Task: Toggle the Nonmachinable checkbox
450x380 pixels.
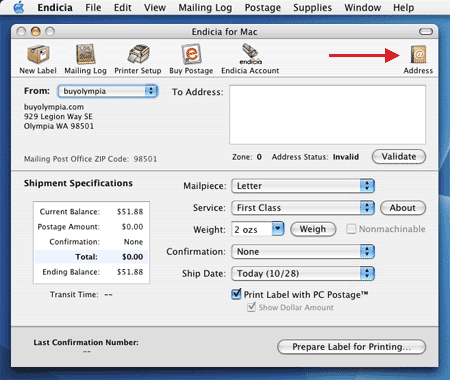Action: coord(351,229)
